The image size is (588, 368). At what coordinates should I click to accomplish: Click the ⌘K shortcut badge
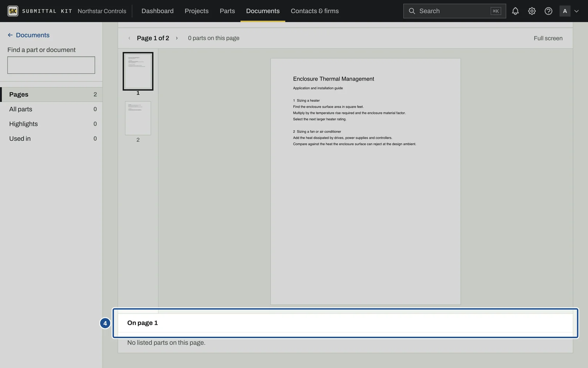coord(495,11)
